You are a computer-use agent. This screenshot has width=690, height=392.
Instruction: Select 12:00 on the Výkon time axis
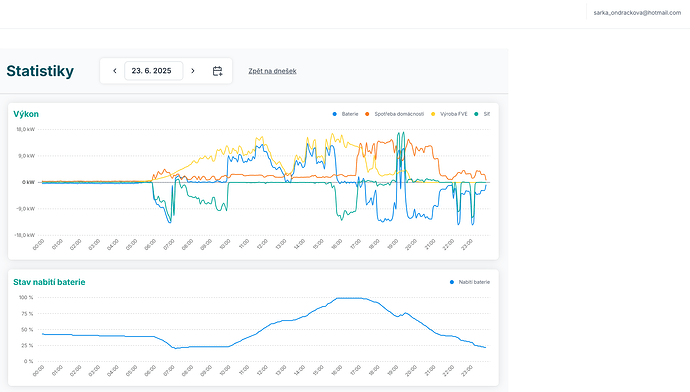point(262,245)
